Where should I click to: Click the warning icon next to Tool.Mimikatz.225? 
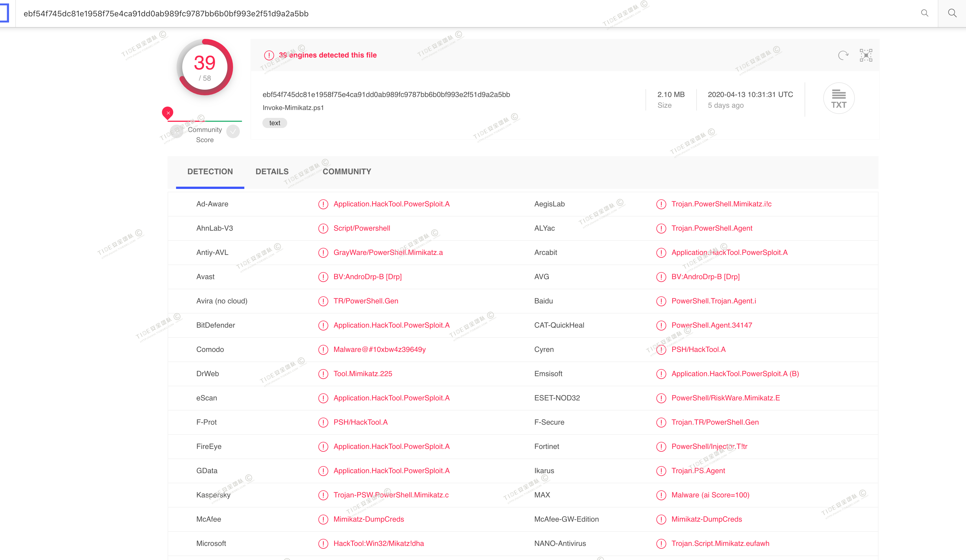click(x=323, y=374)
